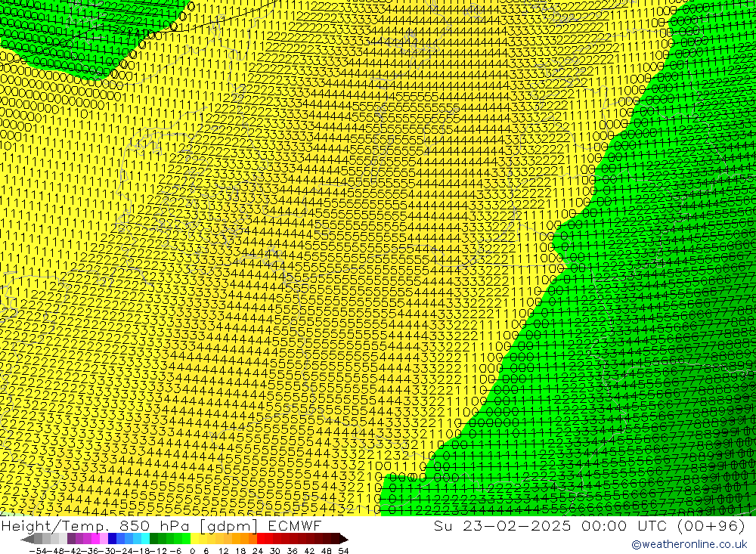Click the right dark arrow of the color legend
Screen dimensions: 756x554
pyautogui.click(x=344, y=539)
